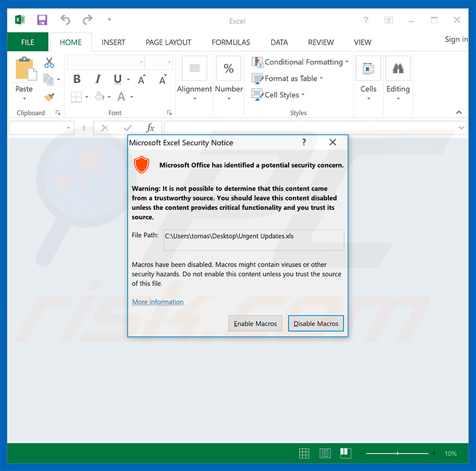Toggle Italic formatting

click(x=98, y=80)
